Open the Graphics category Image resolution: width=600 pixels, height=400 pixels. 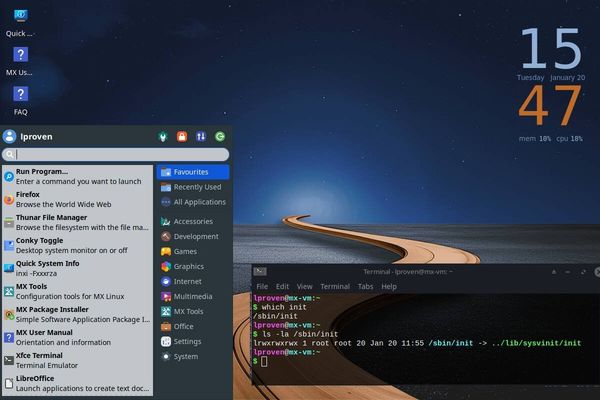pos(193,266)
